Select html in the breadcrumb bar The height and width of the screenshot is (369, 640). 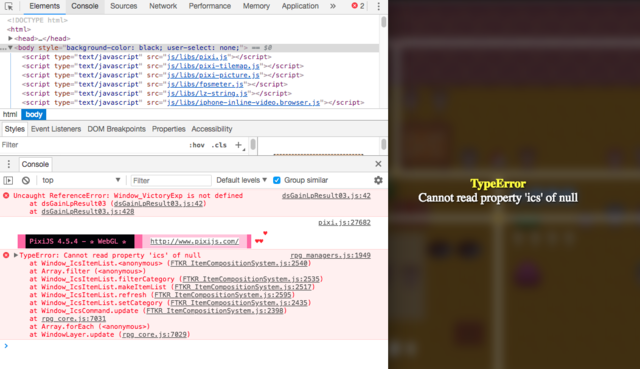click(x=10, y=115)
